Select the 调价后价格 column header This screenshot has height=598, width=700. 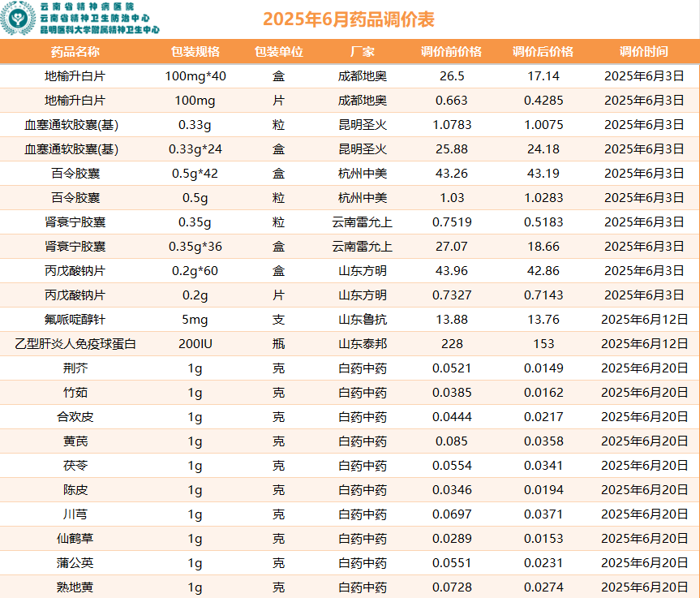tap(543, 52)
